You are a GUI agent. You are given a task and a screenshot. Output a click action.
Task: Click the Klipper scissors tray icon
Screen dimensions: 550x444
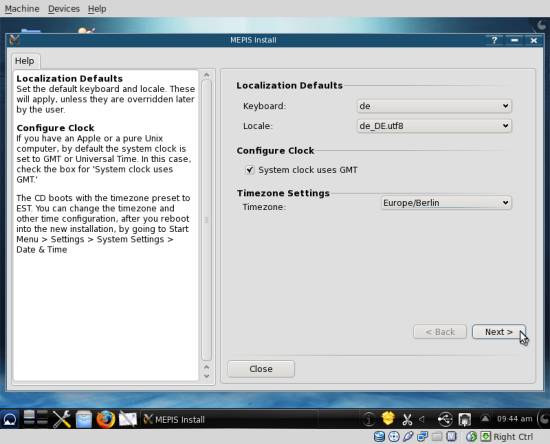click(407, 419)
